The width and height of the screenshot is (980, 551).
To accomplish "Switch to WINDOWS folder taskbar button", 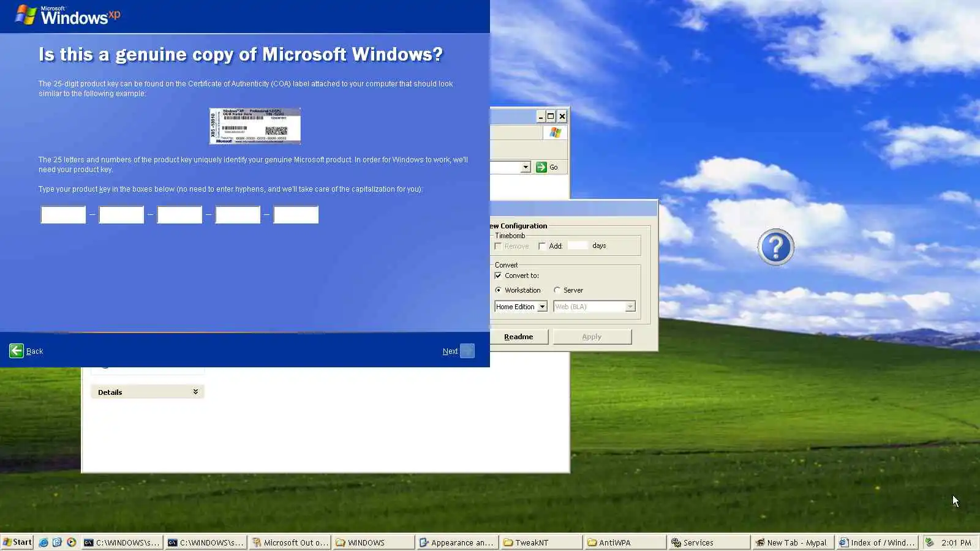I will point(374,542).
